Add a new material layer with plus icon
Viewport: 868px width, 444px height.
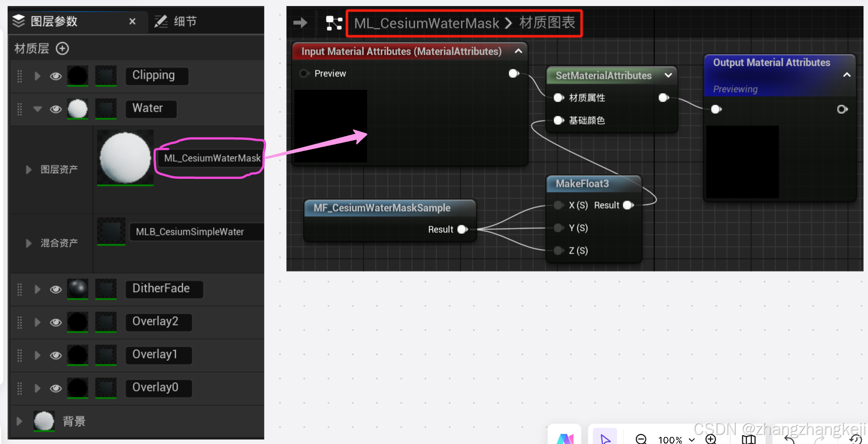pos(62,48)
